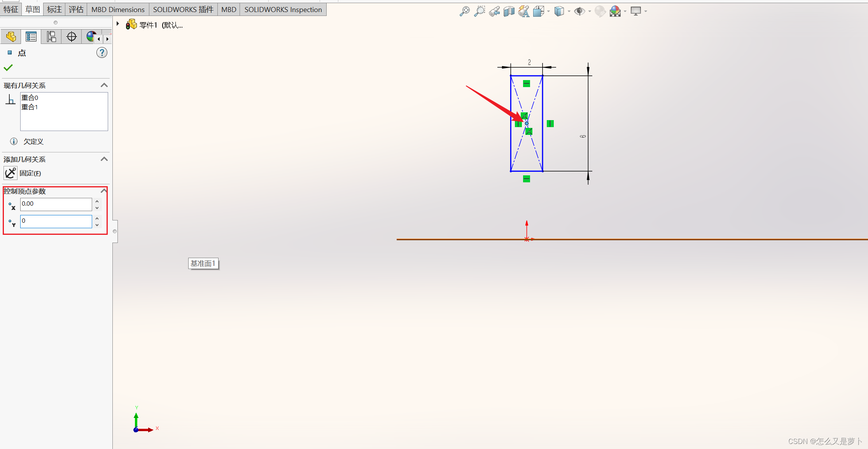Open Hide/Show Items dropdown arrow
This screenshot has height=449, width=868.
[590, 11]
